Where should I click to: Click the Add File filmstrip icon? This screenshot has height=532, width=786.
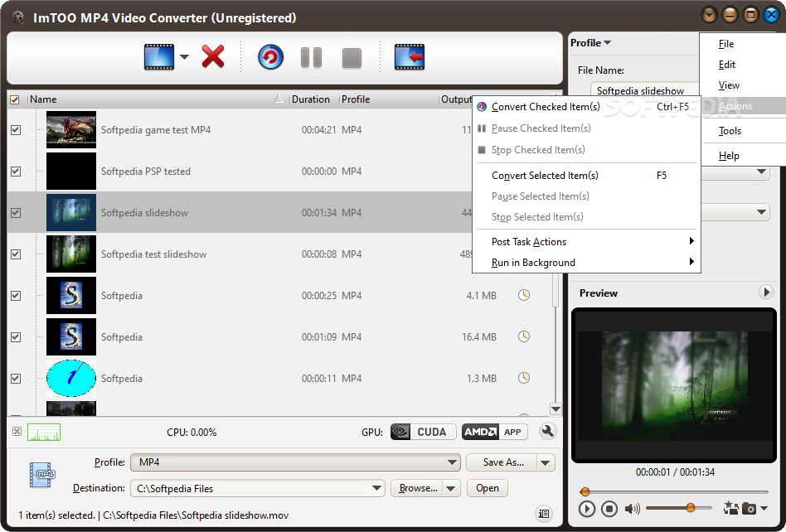[159, 56]
